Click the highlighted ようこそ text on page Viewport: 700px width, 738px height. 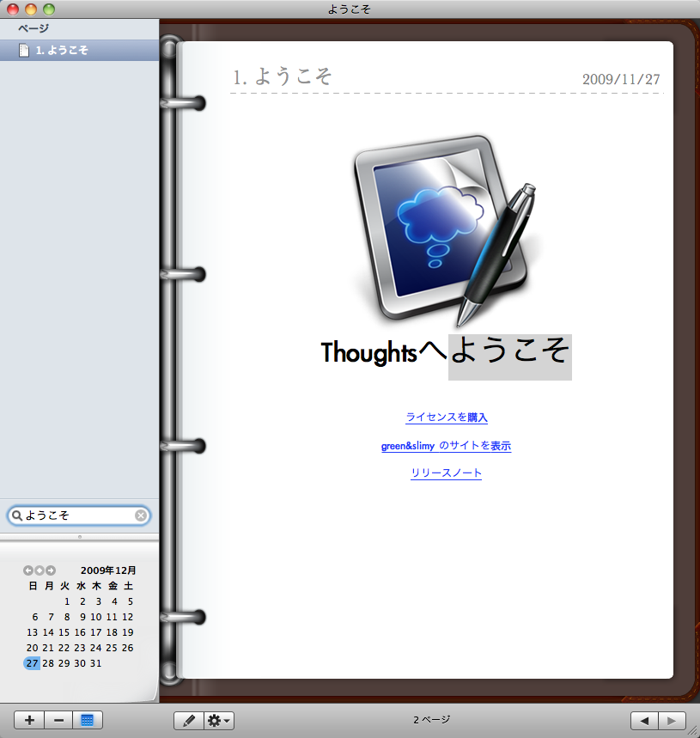[510, 357]
